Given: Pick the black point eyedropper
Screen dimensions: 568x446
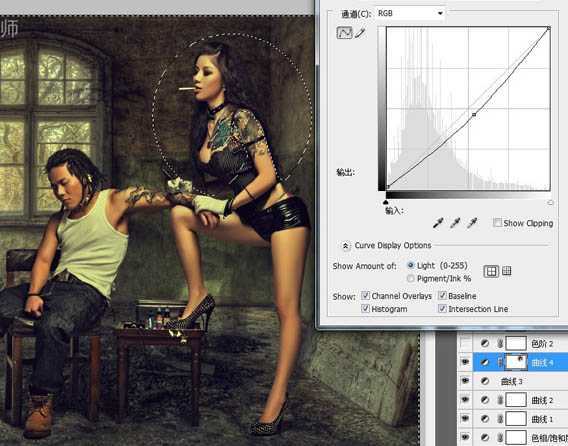Looking at the screenshot, I should [x=438, y=223].
